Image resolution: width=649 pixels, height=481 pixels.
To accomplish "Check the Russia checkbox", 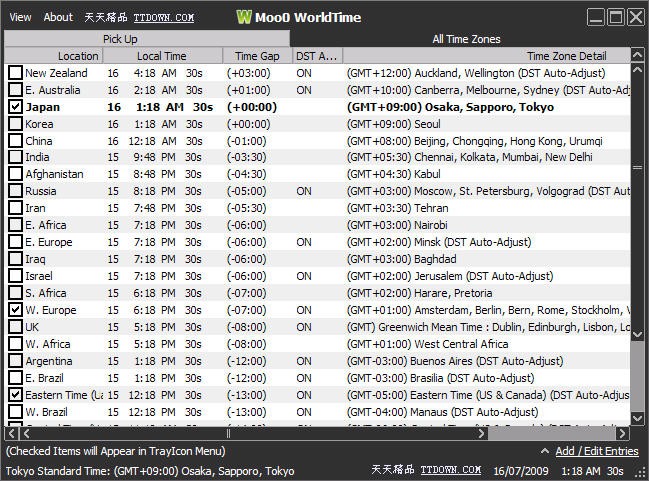I will click(x=15, y=191).
